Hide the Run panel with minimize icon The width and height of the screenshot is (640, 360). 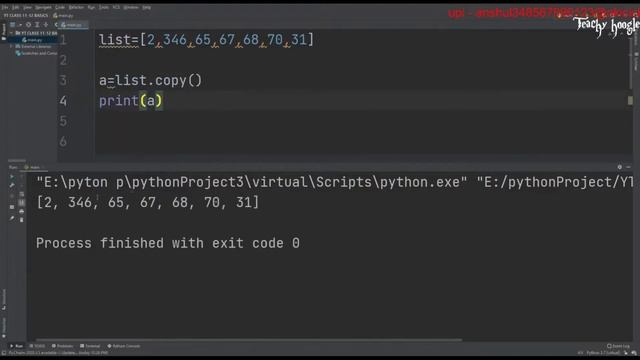point(629,167)
